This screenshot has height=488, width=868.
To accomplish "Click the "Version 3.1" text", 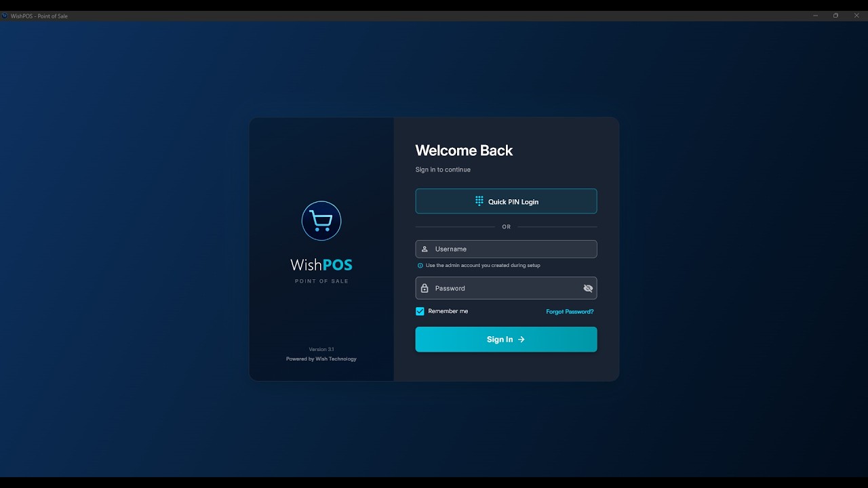I will [x=321, y=350].
